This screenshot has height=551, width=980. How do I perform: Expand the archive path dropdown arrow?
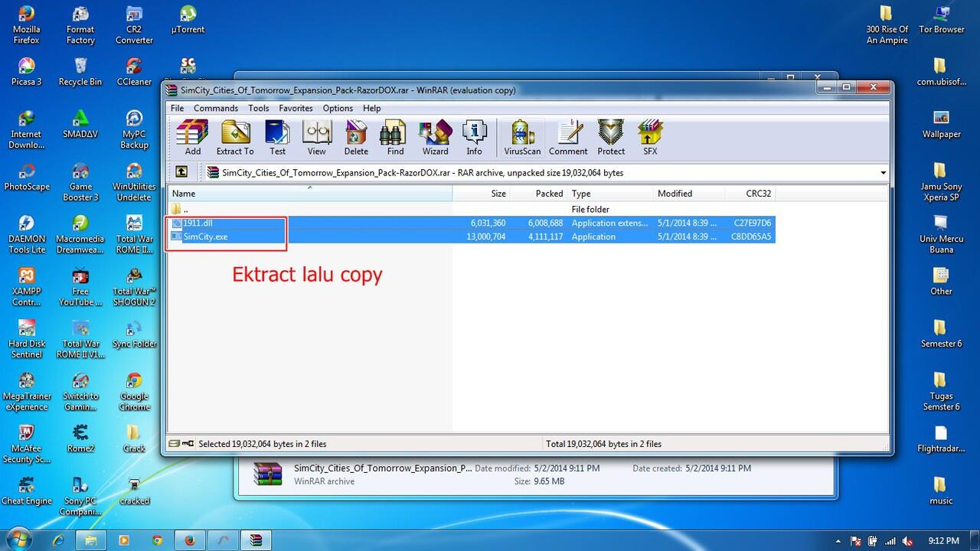click(884, 173)
